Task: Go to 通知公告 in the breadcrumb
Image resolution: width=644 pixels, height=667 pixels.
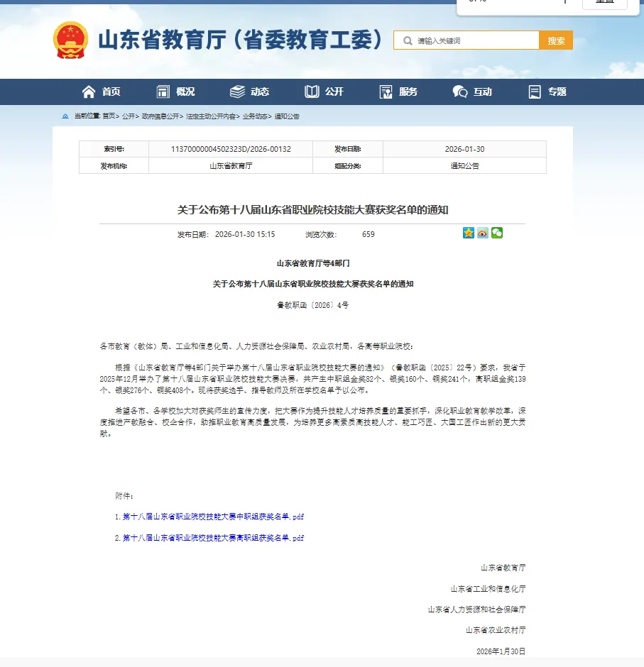Action: click(287, 116)
